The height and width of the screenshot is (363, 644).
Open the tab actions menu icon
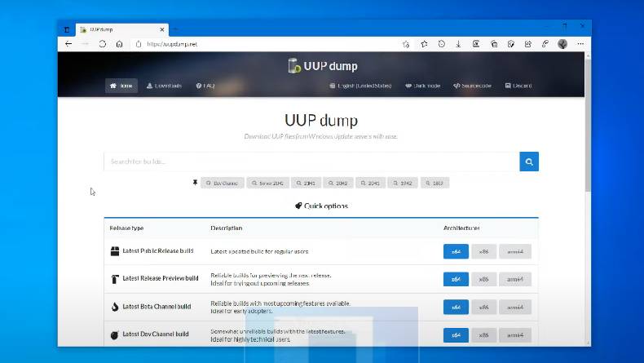click(67, 29)
